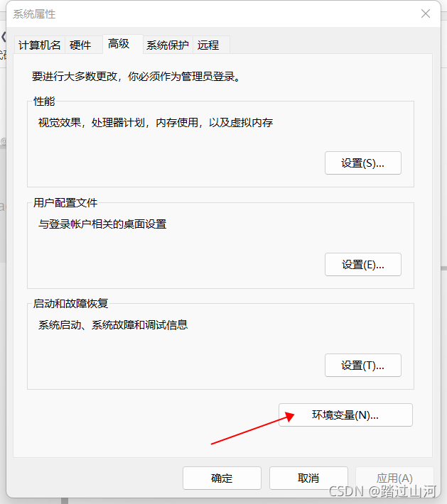Go to the 系统保护 tab

pos(168,45)
